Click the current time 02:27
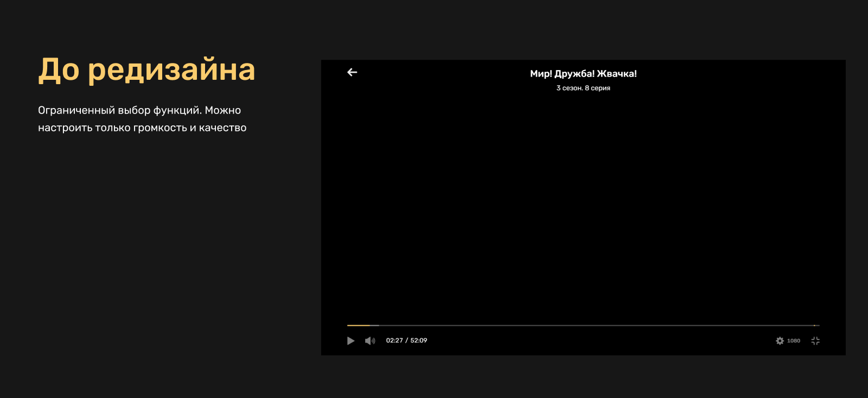Screen dimensions: 868x398 click(x=394, y=340)
